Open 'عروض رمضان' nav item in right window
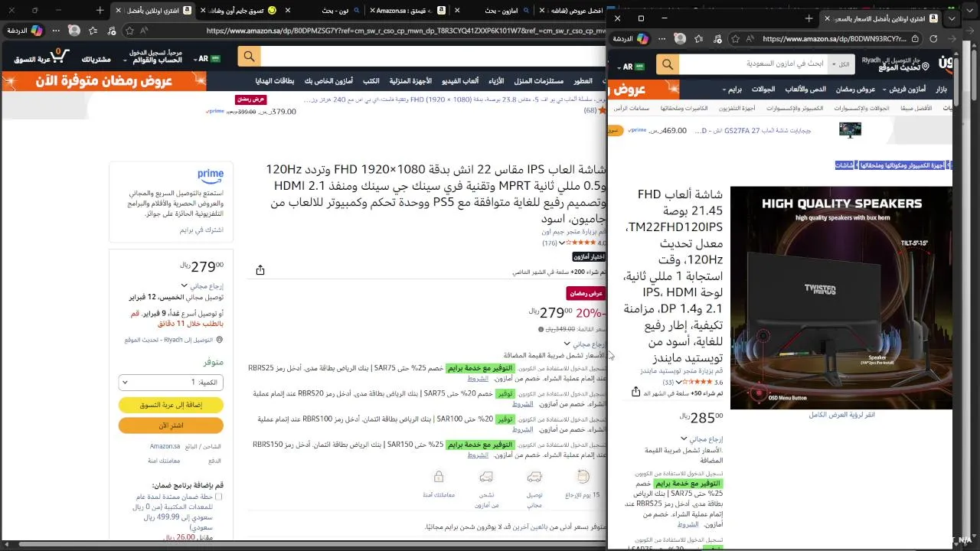Image resolution: width=980 pixels, height=551 pixels. [x=855, y=89]
